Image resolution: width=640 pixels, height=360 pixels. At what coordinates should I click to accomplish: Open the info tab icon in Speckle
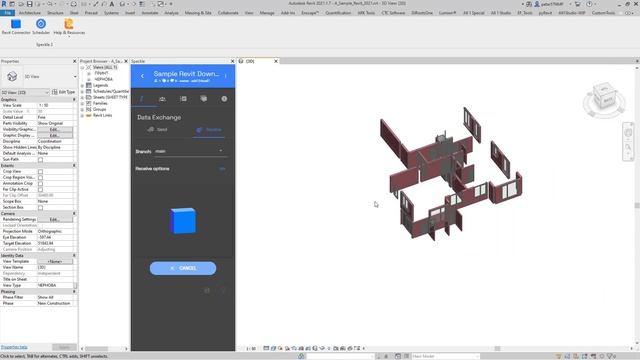[224, 99]
